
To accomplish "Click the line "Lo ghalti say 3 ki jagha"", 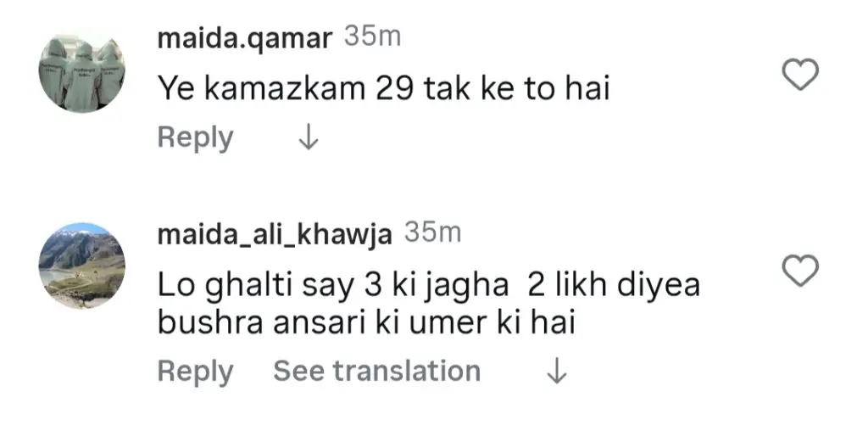I will [x=335, y=286].
